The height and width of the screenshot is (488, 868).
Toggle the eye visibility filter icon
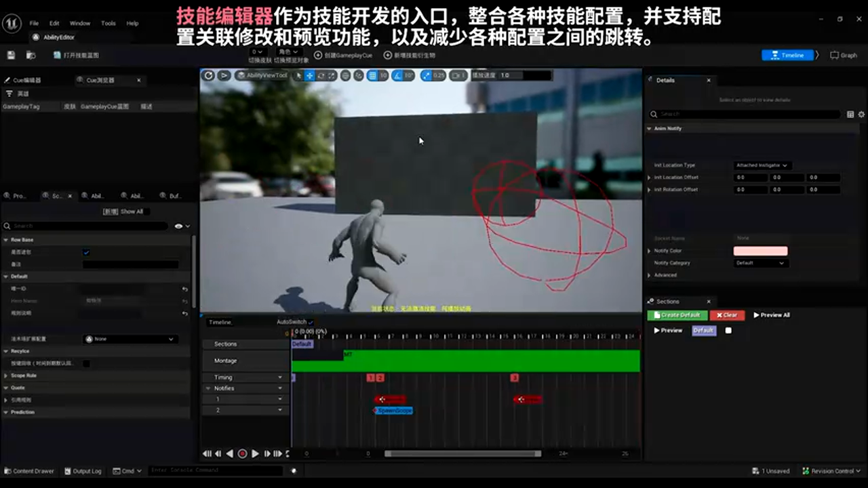(179, 226)
